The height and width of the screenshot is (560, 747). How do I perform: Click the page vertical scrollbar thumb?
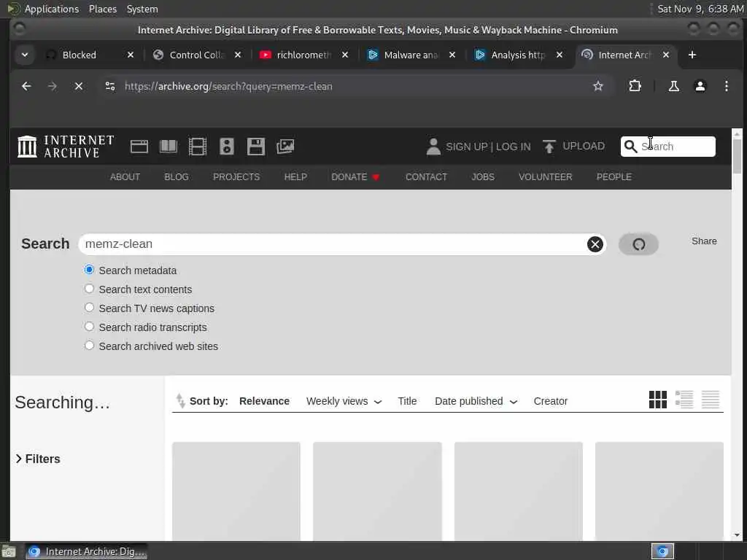tap(737, 156)
